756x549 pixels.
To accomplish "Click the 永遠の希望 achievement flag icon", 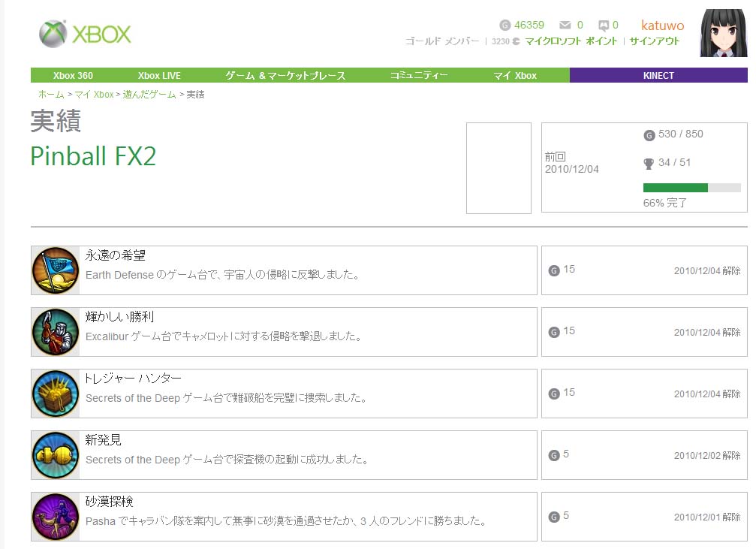I will click(x=56, y=270).
